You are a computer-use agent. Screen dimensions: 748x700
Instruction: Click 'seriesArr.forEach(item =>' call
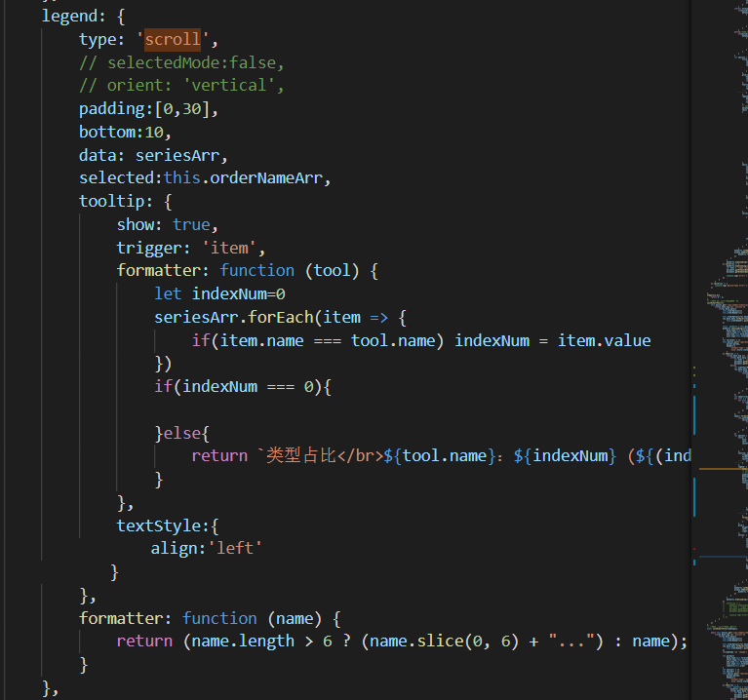(x=271, y=317)
